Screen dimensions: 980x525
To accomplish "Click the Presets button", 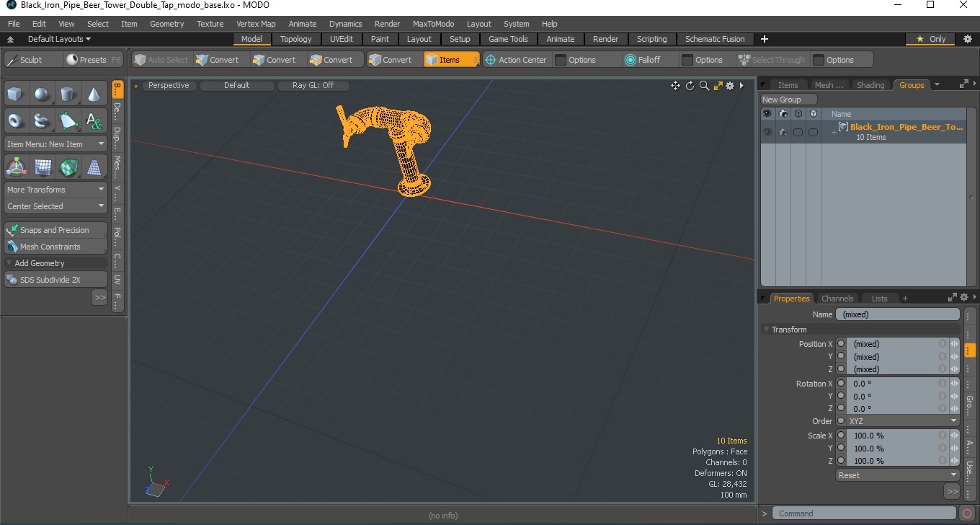I will [x=94, y=60].
